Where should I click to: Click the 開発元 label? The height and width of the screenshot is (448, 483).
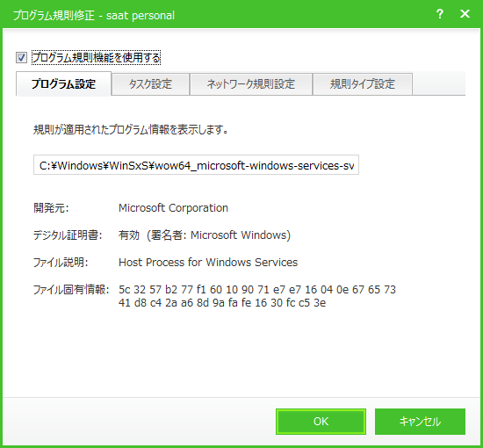[51, 208]
